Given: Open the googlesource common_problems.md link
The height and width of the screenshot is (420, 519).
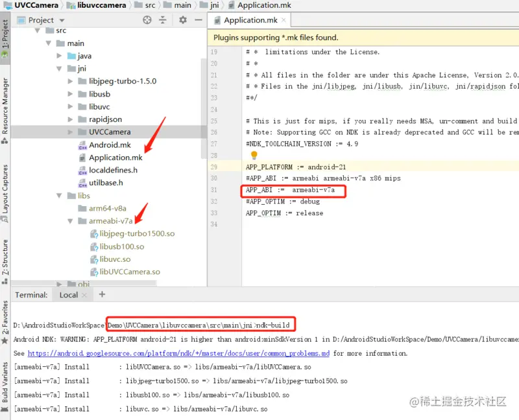Looking at the screenshot, I should 178,353.
